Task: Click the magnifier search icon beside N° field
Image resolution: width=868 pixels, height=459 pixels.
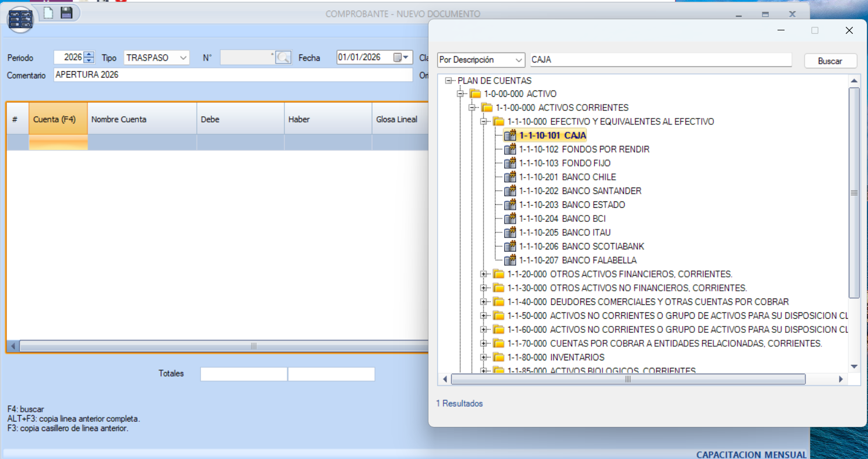Action: 283,57
